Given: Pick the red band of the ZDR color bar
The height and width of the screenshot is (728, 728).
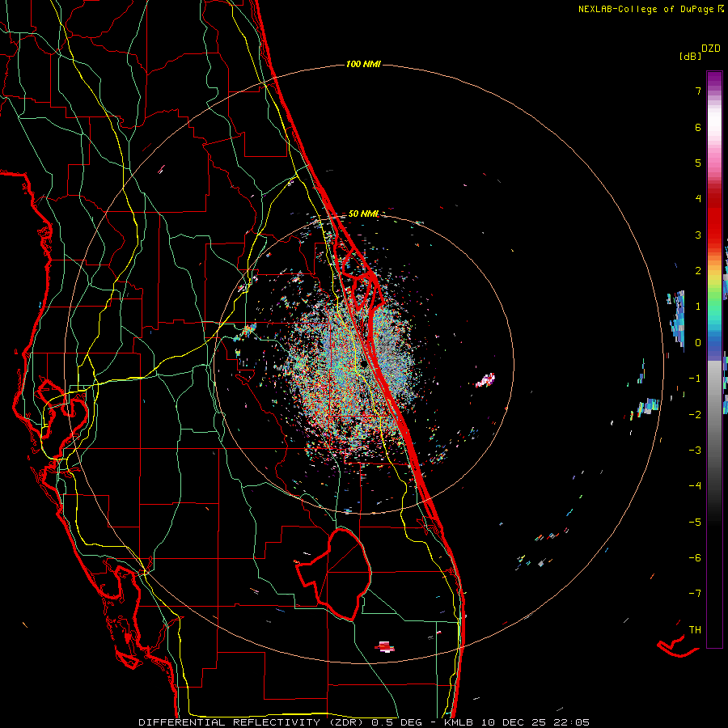Looking at the screenshot, I should (x=714, y=218).
